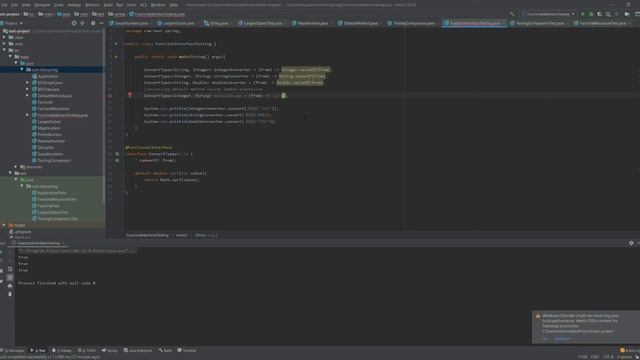Expand the .idea folder in project tree
Screen dimensions: 640x360
pyautogui.click(x=4, y=37)
